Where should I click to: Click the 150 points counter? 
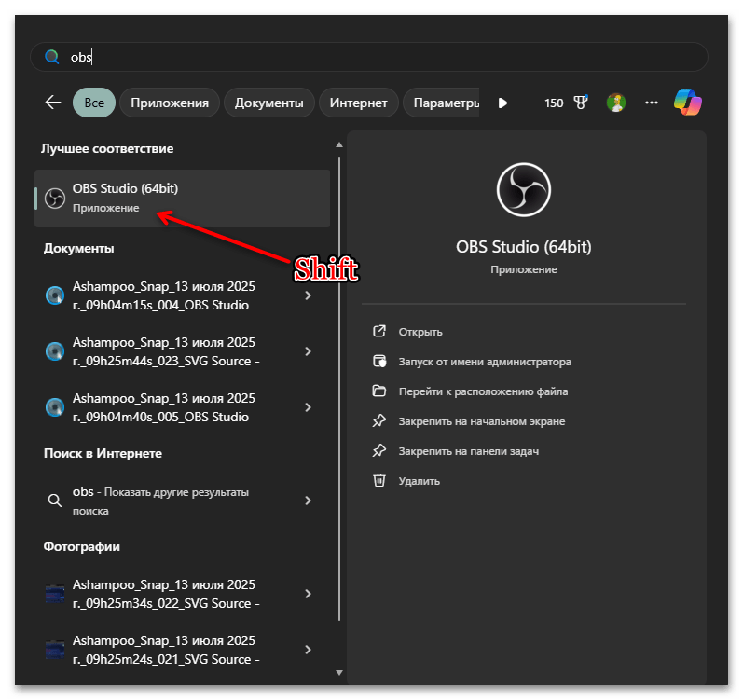(x=554, y=103)
